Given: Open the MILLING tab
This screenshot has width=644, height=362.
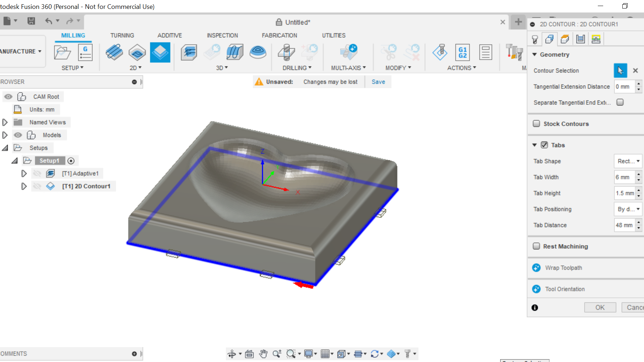Looking at the screenshot, I should point(73,35).
